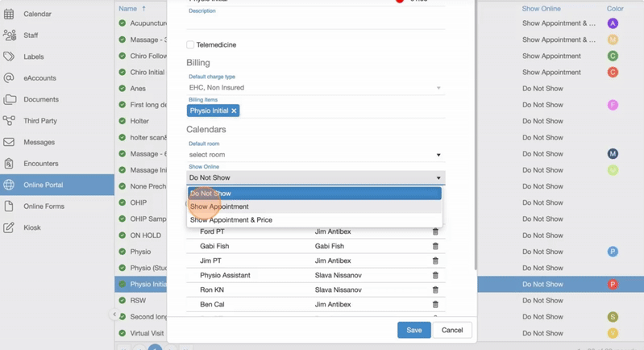644x350 pixels.
Task: Select Show Appointment & Price option
Action: point(231,220)
